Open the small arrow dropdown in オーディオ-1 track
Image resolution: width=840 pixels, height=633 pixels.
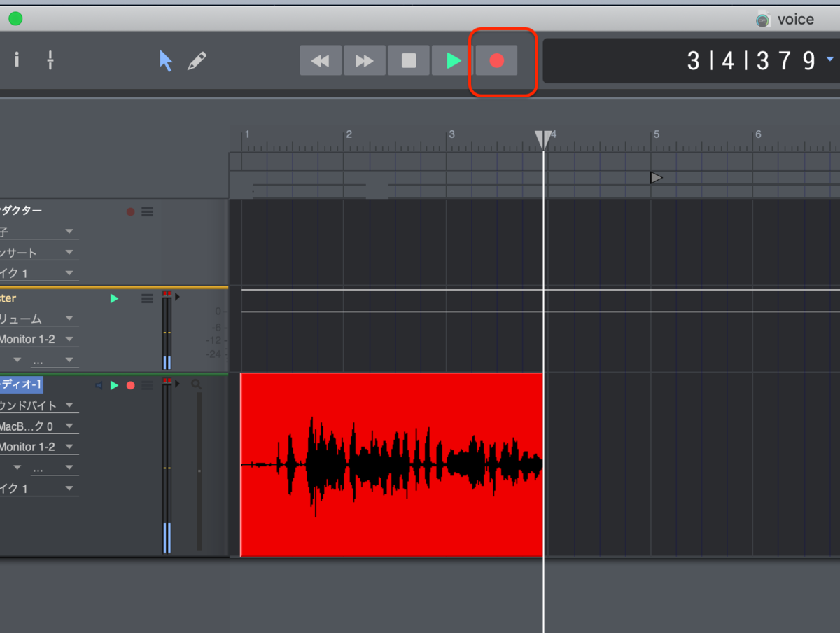(17, 468)
